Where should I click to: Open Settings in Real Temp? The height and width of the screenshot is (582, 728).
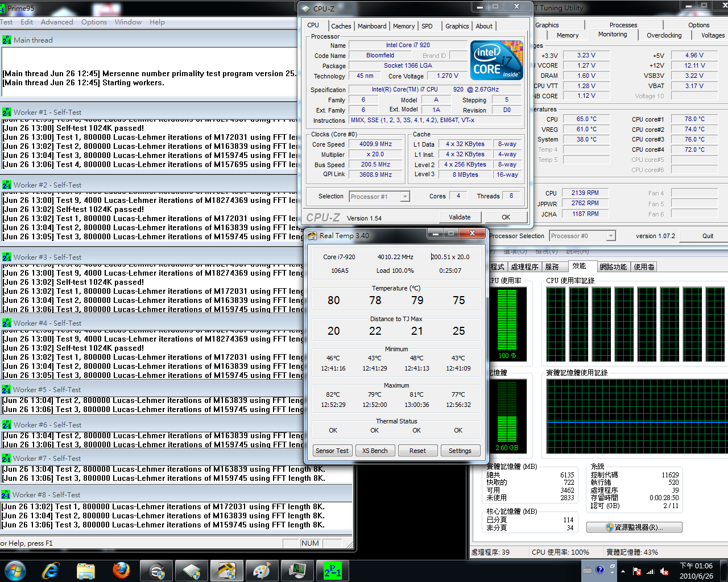460,451
